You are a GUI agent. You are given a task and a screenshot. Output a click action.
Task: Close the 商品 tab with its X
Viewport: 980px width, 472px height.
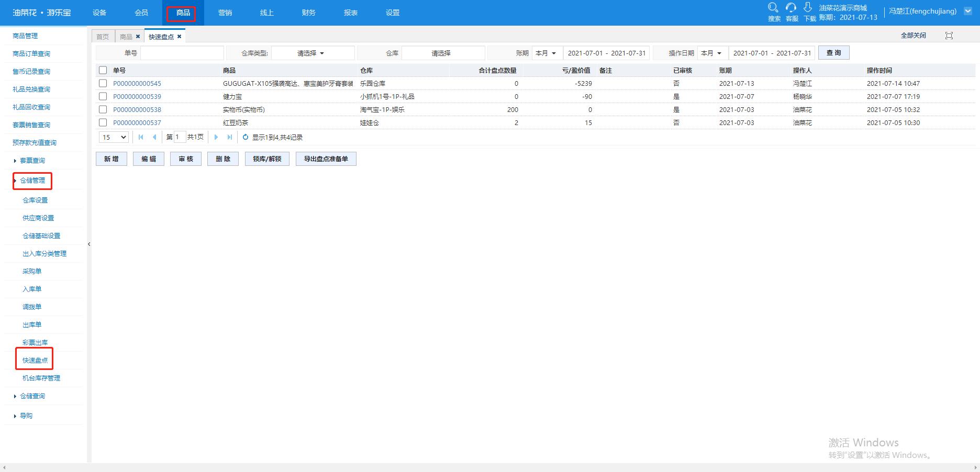coord(138,37)
